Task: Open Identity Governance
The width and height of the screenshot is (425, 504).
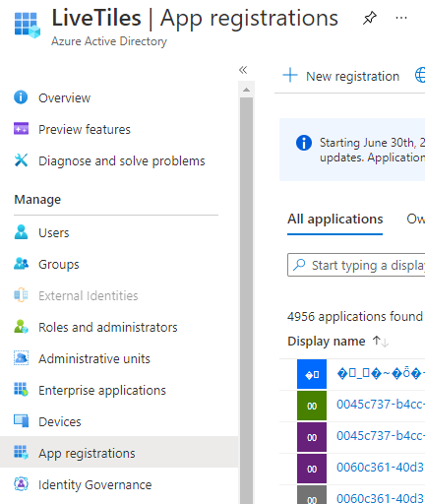Action: pos(95,485)
